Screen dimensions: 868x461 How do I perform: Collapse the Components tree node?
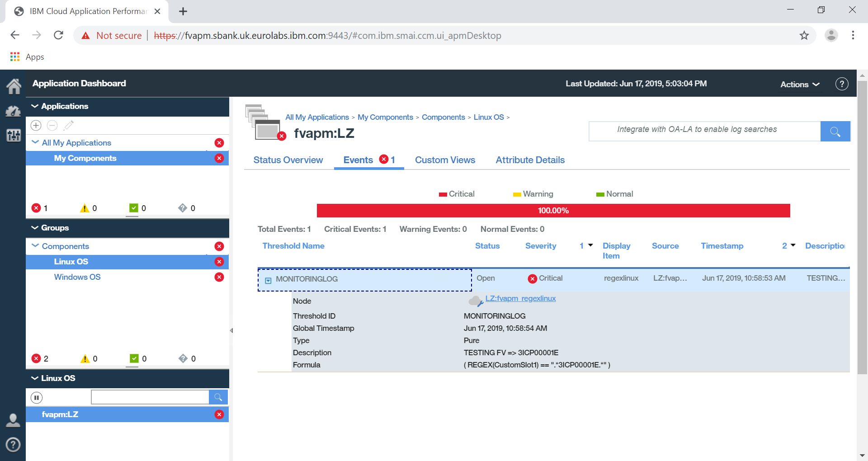[35, 246]
